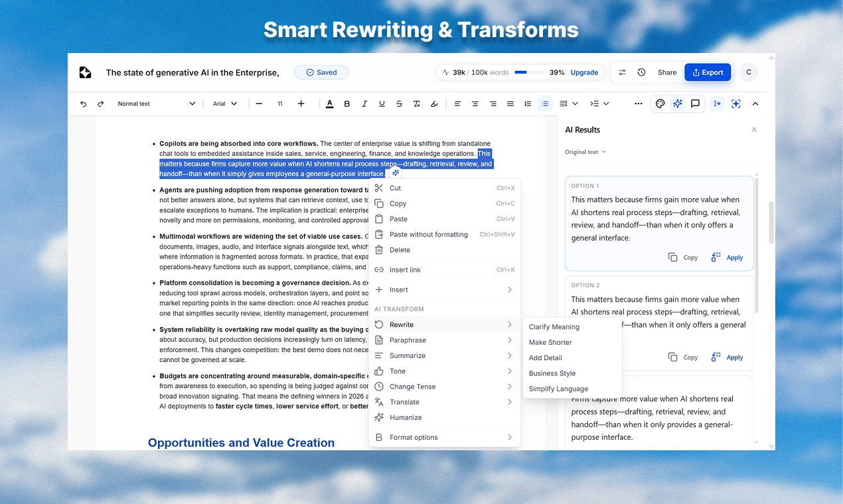Open the AI sparkle tools panel
This screenshot has width=843, height=504.
pyautogui.click(x=678, y=103)
